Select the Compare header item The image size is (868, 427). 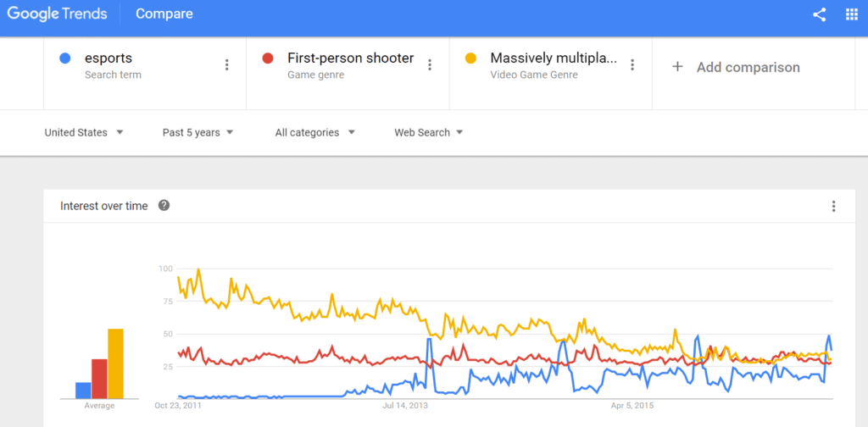164,14
